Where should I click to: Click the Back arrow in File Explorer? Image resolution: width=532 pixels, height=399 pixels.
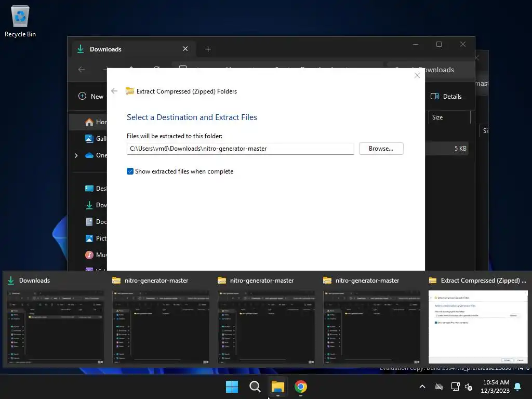[x=82, y=70]
